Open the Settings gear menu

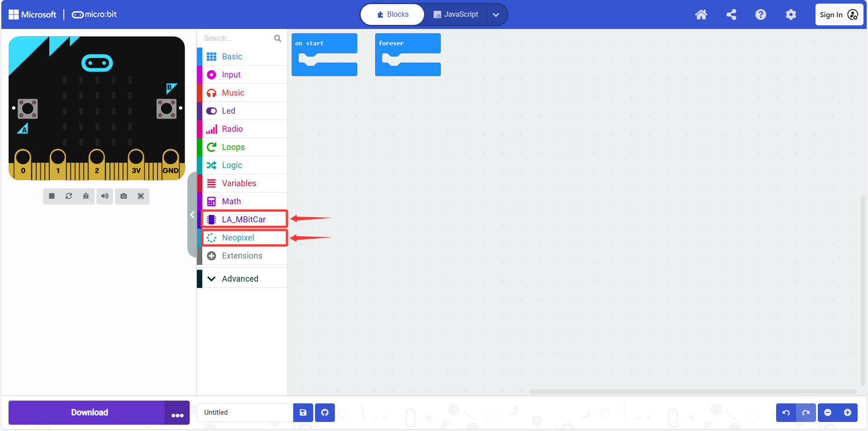791,14
